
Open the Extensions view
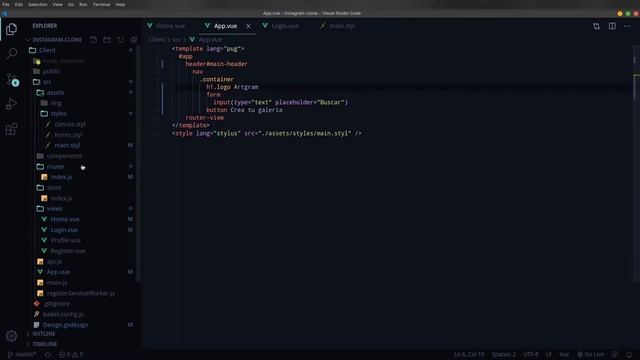(11, 129)
